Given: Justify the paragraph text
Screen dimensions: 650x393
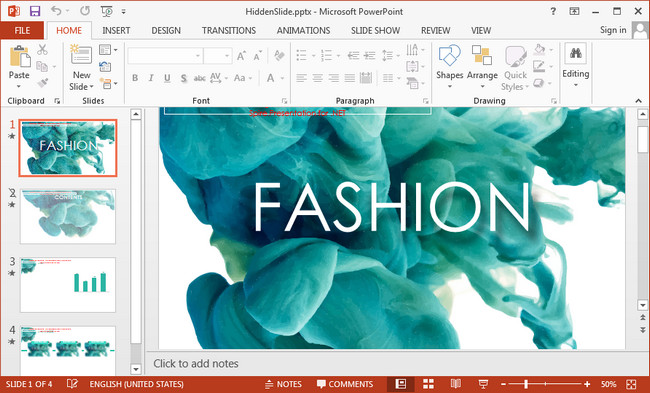Looking at the screenshot, I should (350, 78).
